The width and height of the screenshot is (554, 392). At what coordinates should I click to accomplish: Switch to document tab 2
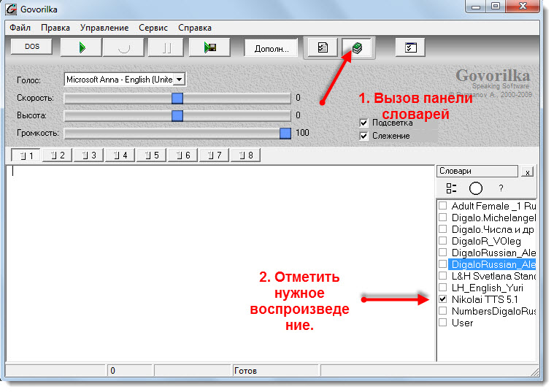pyautogui.click(x=57, y=155)
